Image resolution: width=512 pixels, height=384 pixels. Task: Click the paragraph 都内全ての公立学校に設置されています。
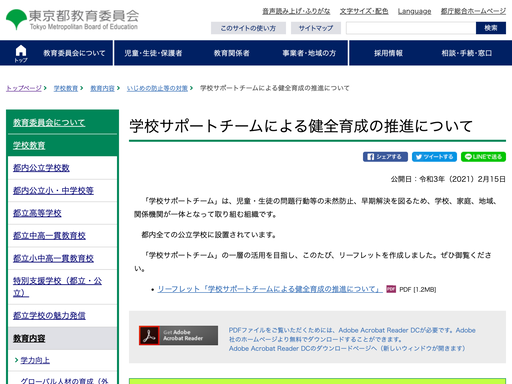[209, 235]
